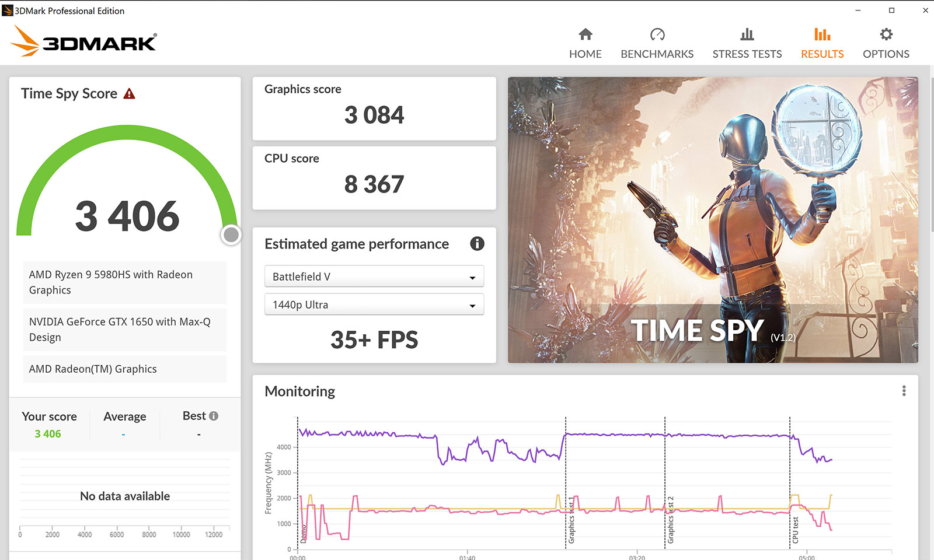Screen dimensions: 934x560
Task: Select the RESULTS menu label
Action: (822, 54)
